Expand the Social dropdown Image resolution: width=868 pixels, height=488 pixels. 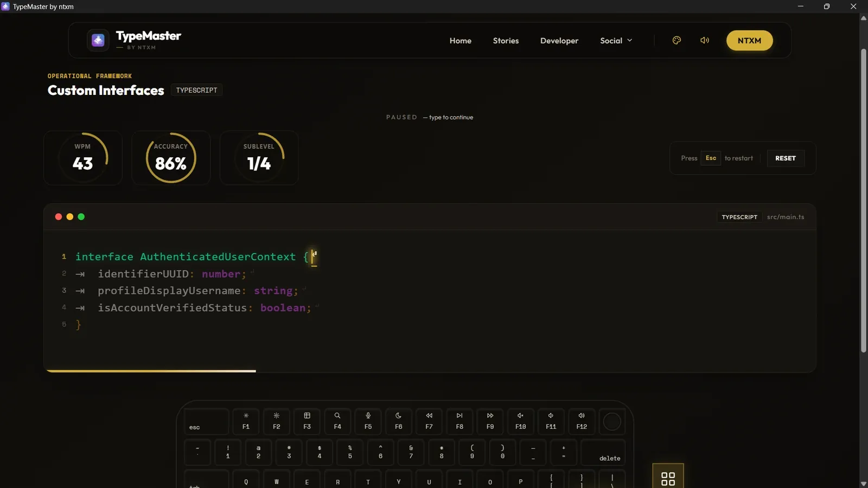coord(616,41)
